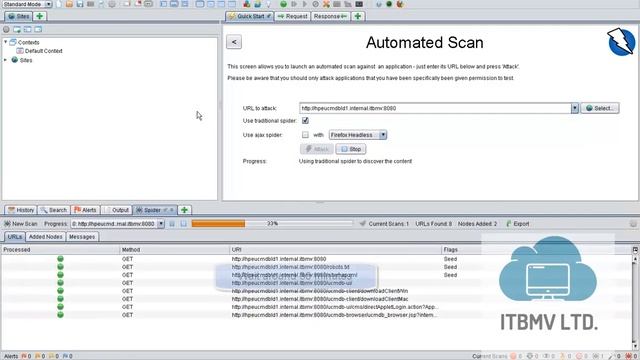Click the Select... button
640x360 pixels.
point(600,108)
